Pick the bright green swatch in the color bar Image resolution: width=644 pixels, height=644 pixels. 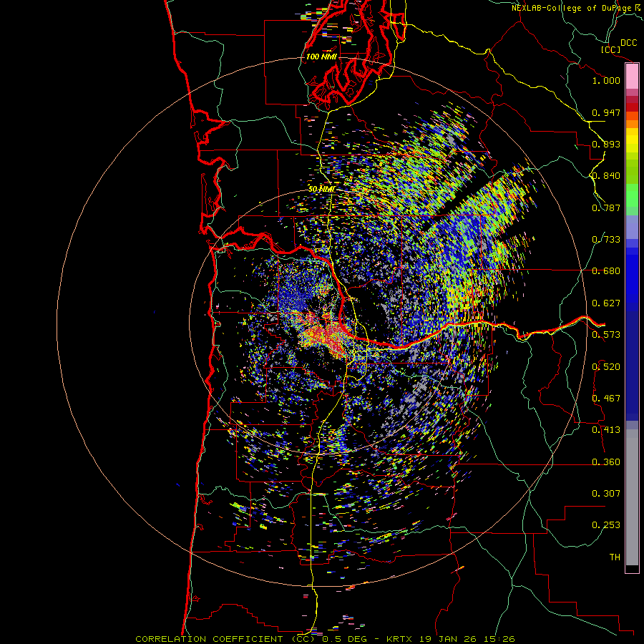[632, 195]
